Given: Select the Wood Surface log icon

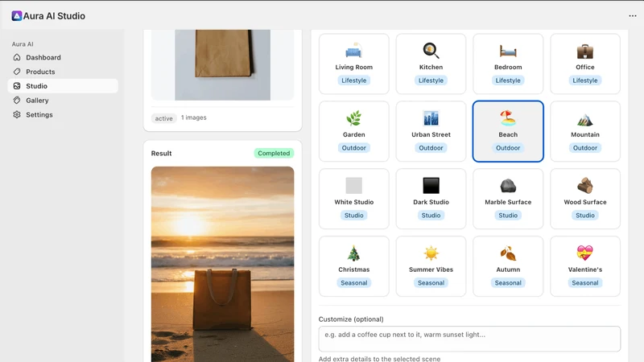Looking at the screenshot, I should click(585, 186).
